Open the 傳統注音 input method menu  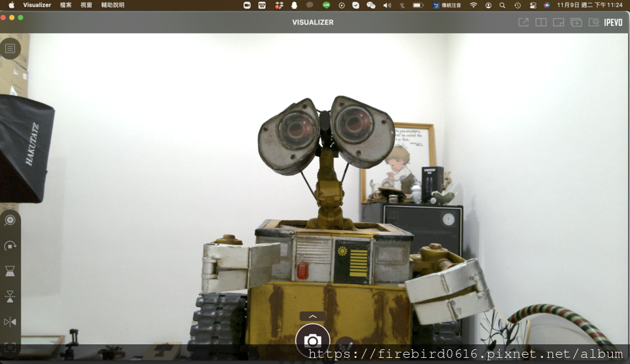click(x=447, y=5)
